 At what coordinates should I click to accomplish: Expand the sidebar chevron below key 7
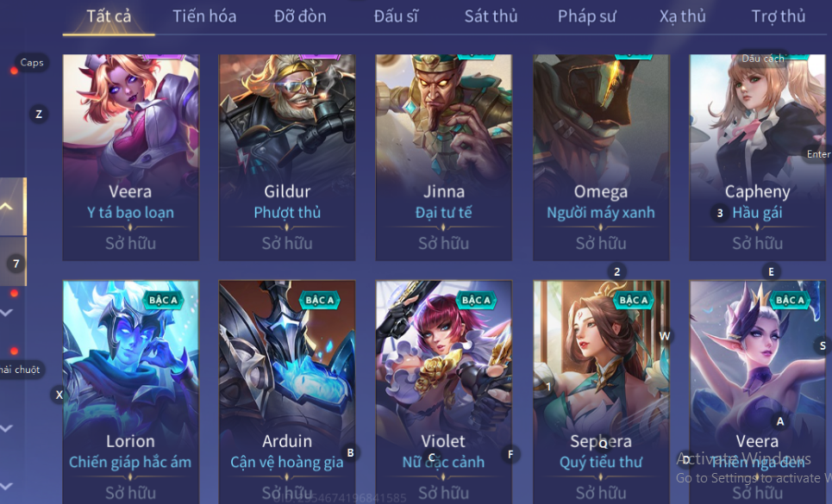6,313
